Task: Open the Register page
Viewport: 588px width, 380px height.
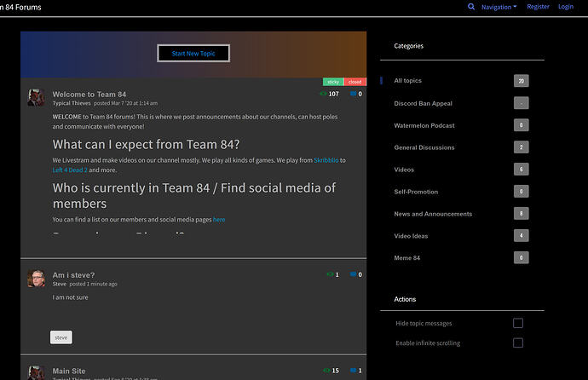Action: coord(538,7)
